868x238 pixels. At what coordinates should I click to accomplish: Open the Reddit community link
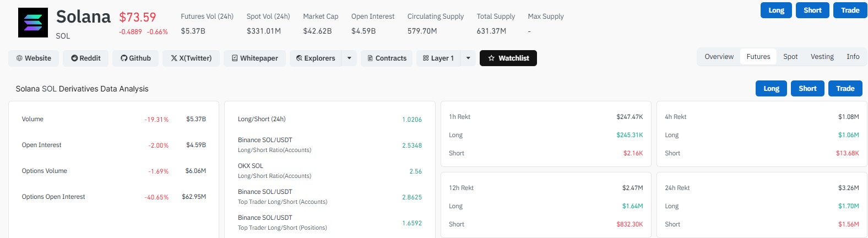[86, 58]
